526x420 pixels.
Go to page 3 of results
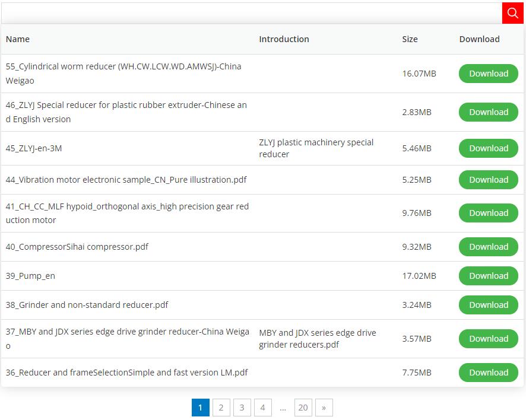(x=242, y=408)
